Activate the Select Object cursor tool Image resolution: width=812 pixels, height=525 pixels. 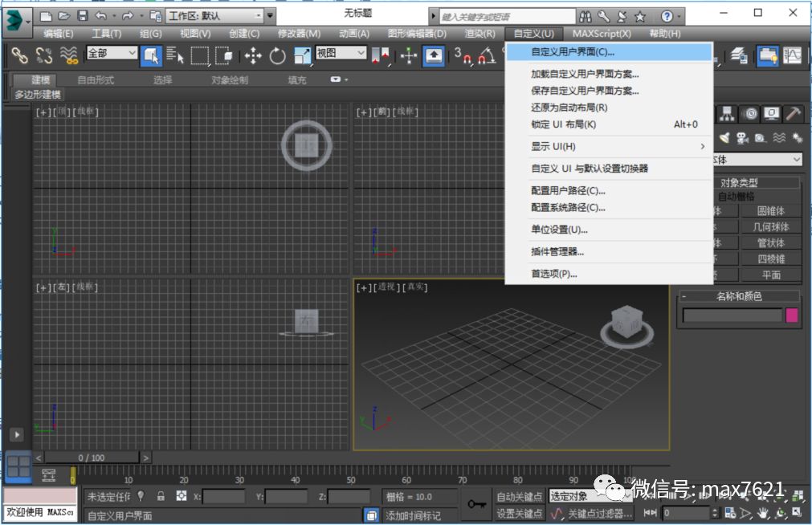pyautogui.click(x=151, y=55)
